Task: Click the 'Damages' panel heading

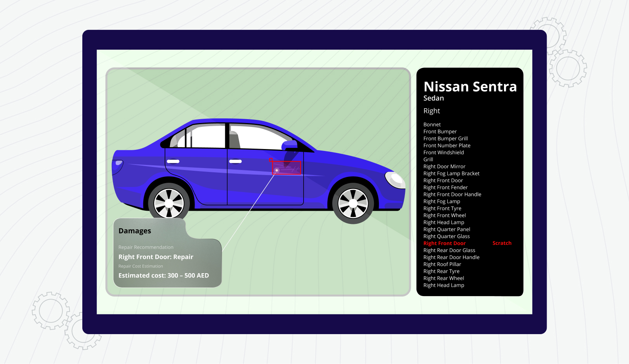Action: click(135, 231)
